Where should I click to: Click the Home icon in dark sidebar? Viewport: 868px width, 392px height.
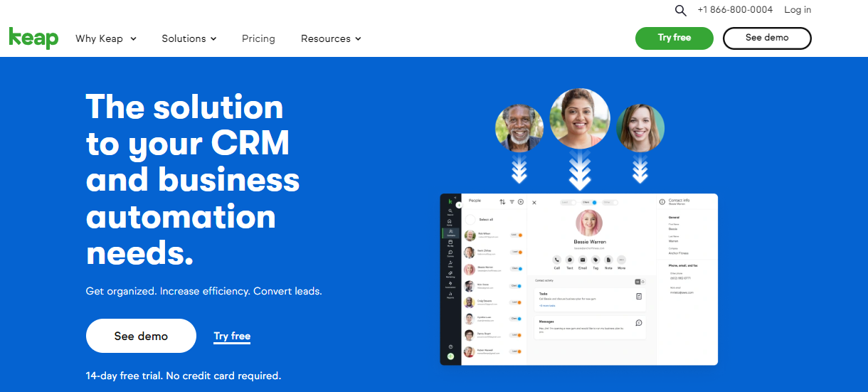pos(450,221)
